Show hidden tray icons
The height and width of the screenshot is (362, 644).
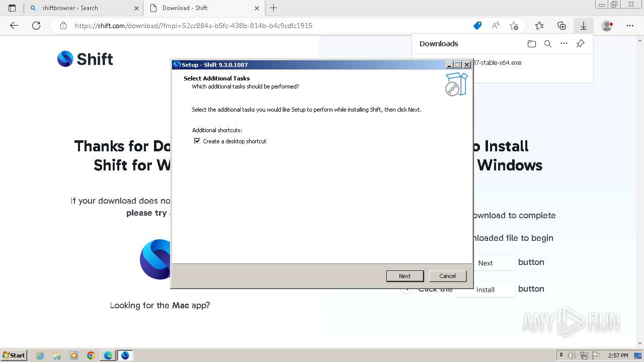[561, 355]
